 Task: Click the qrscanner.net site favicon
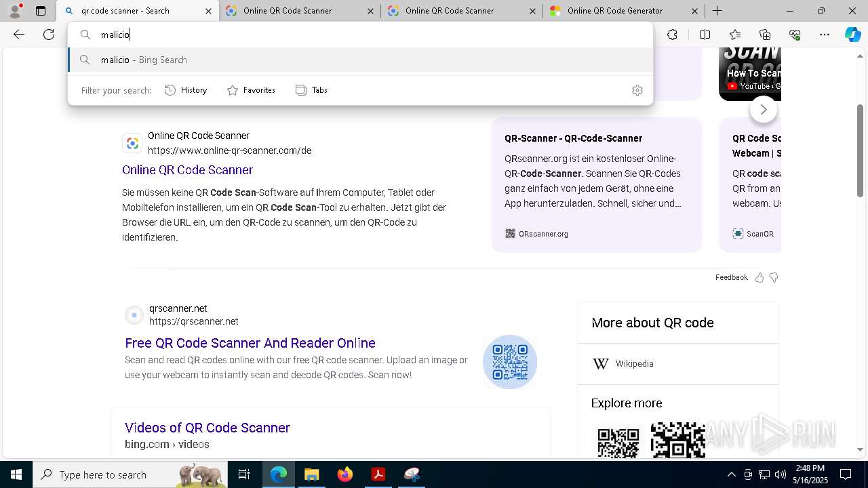[x=134, y=315]
